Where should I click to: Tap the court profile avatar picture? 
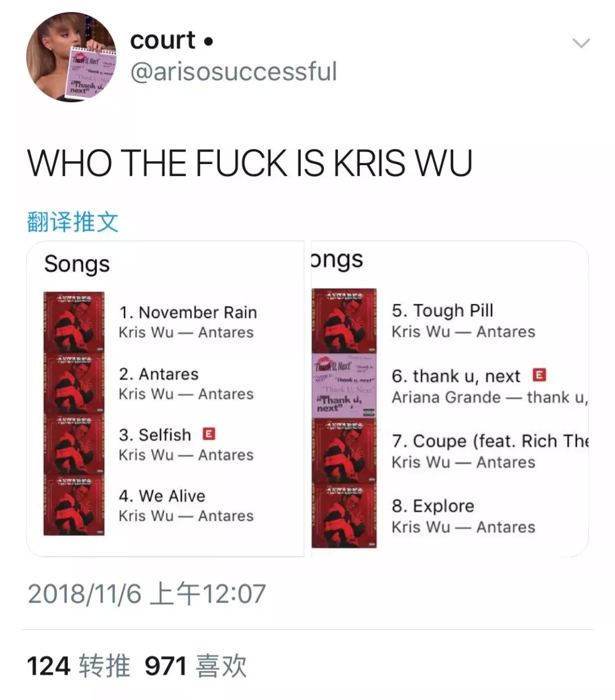(71, 56)
